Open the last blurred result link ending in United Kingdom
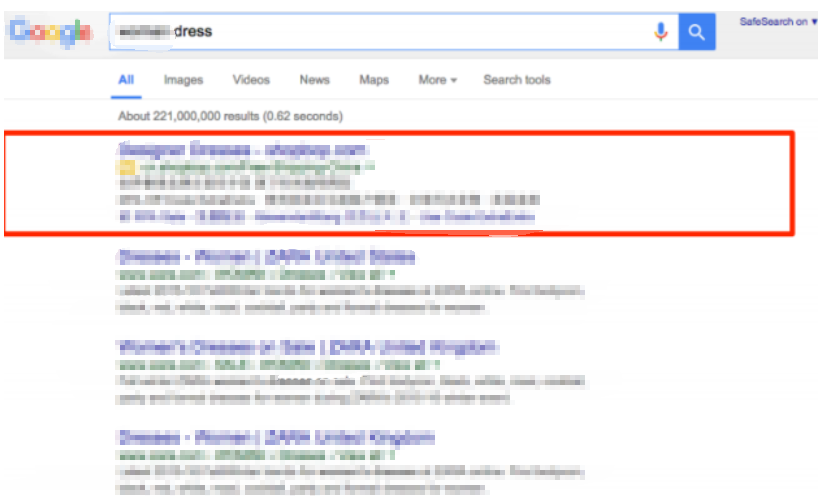837x496 pixels. coord(276,438)
